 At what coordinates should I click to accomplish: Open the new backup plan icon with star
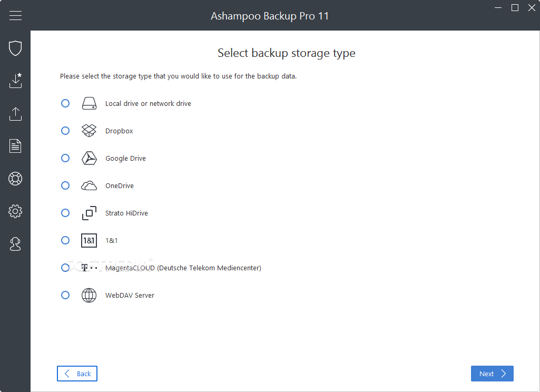[x=15, y=80]
